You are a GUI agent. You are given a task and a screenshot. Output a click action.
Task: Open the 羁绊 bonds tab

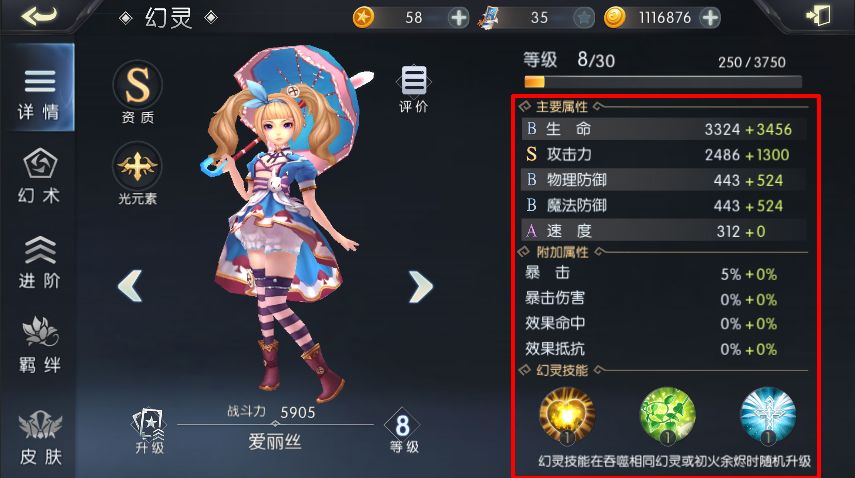click(x=39, y=344)
